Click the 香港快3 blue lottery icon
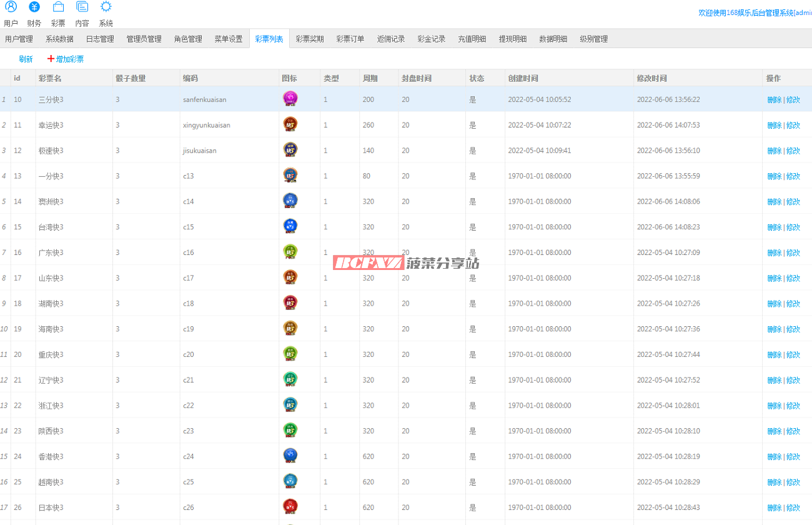Viewport: 812px width, 525px height. tap(290, 456)
